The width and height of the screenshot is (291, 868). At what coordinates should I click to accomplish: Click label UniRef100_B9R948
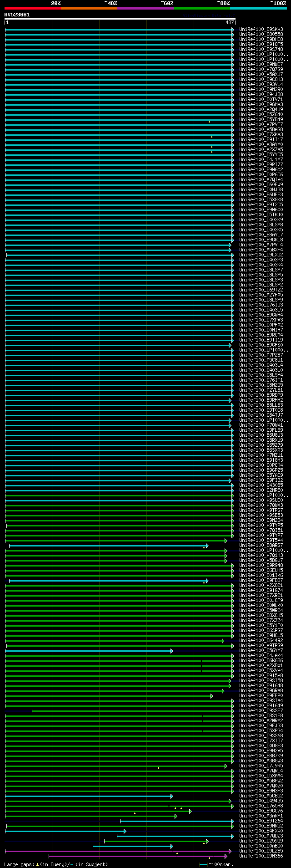(261, 565)
